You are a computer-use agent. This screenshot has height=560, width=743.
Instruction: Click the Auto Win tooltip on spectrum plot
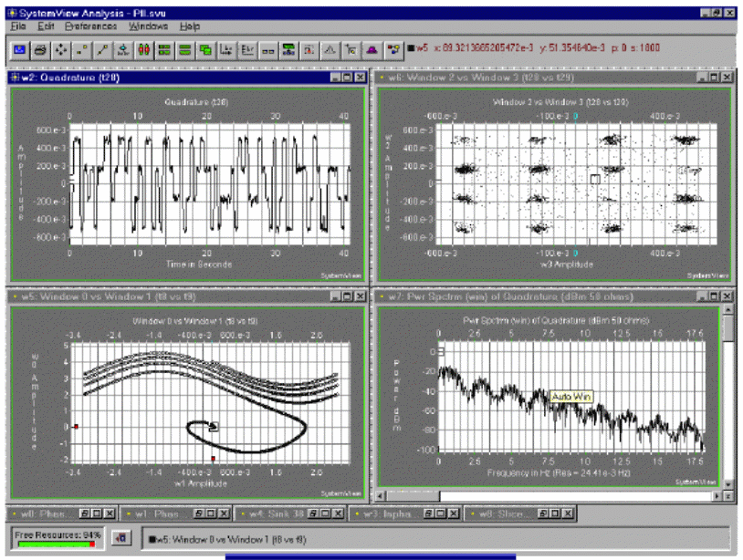pos(570,397)
